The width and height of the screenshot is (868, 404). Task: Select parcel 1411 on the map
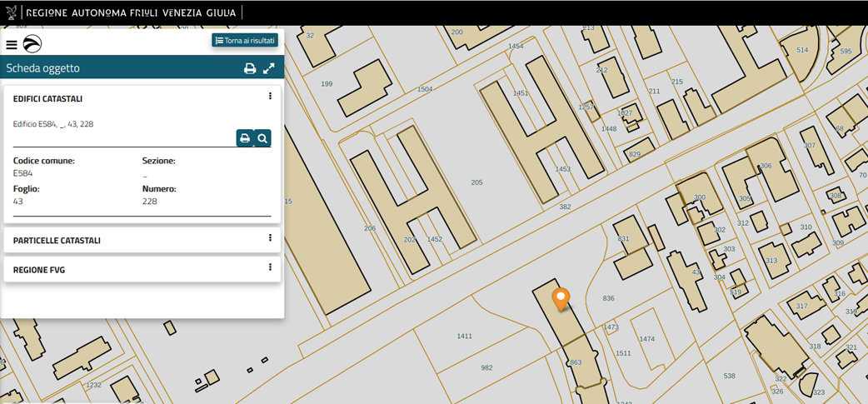point(464,336)
